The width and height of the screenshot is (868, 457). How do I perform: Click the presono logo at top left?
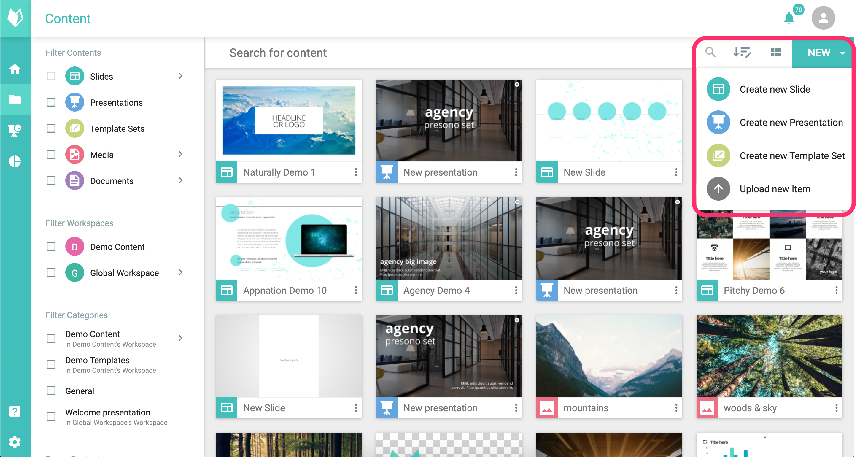pos(15,18)
